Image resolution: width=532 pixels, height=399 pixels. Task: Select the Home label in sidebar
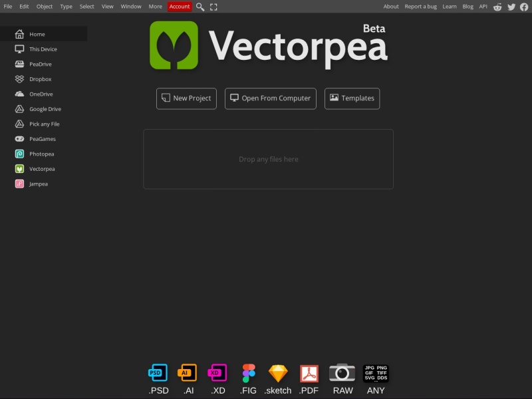(37, 35)
